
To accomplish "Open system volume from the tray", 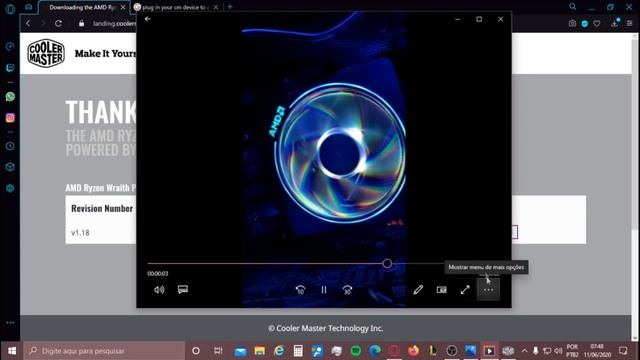I will (558, 351).
